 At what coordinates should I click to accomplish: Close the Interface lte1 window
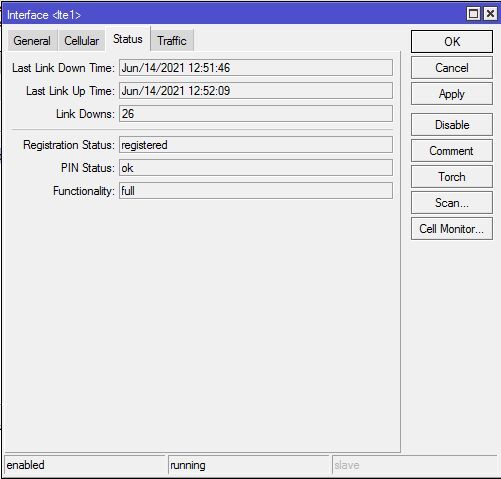(x=490, y=14)
